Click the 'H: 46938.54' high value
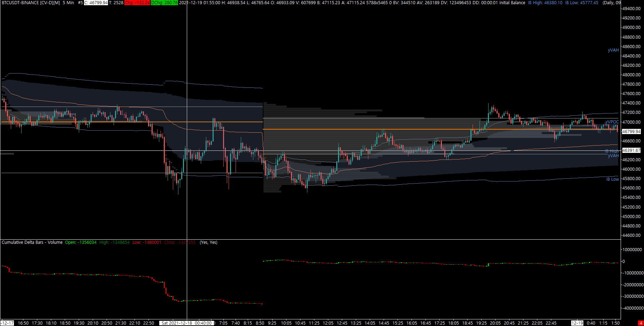The image size is (644, 326). pos(233,2)
